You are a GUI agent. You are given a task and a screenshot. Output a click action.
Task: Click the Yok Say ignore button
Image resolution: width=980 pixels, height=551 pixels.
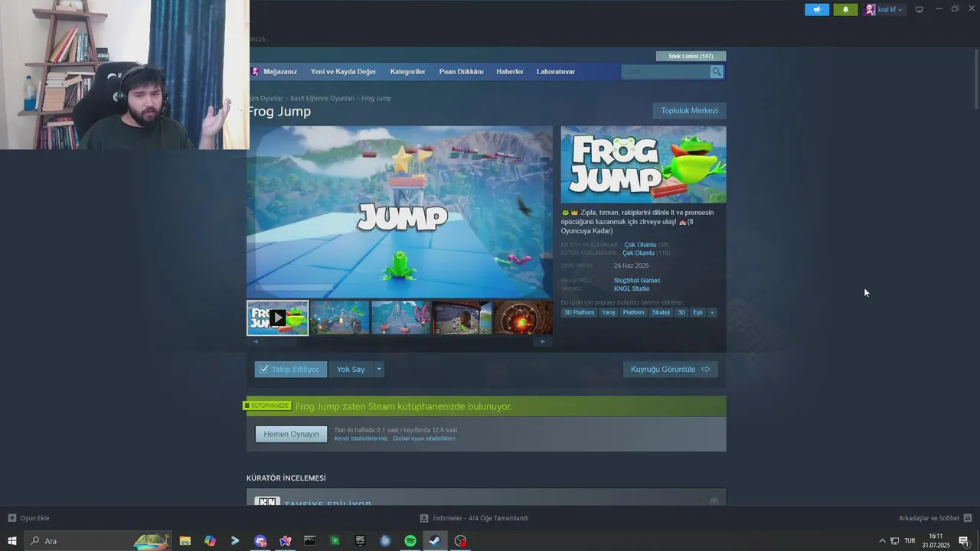[x=351, y=369]
